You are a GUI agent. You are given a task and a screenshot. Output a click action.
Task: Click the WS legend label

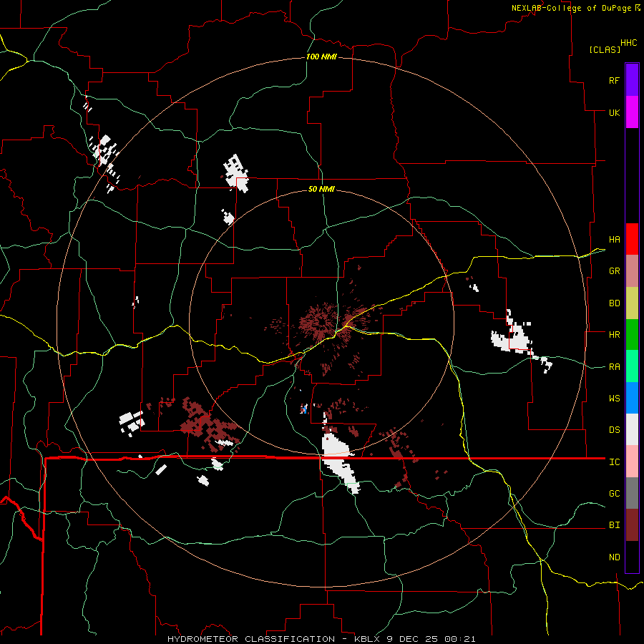(x=614, y=398)
